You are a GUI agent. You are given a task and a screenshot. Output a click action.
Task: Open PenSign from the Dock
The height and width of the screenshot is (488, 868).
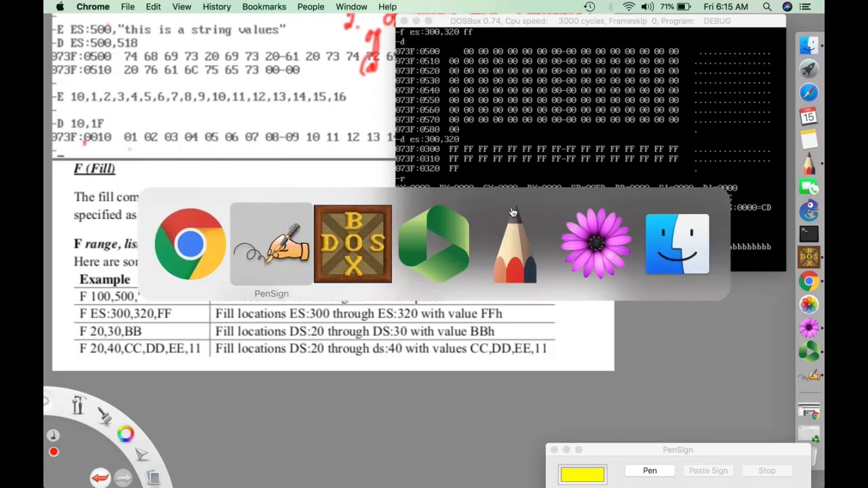coord(809,375)
